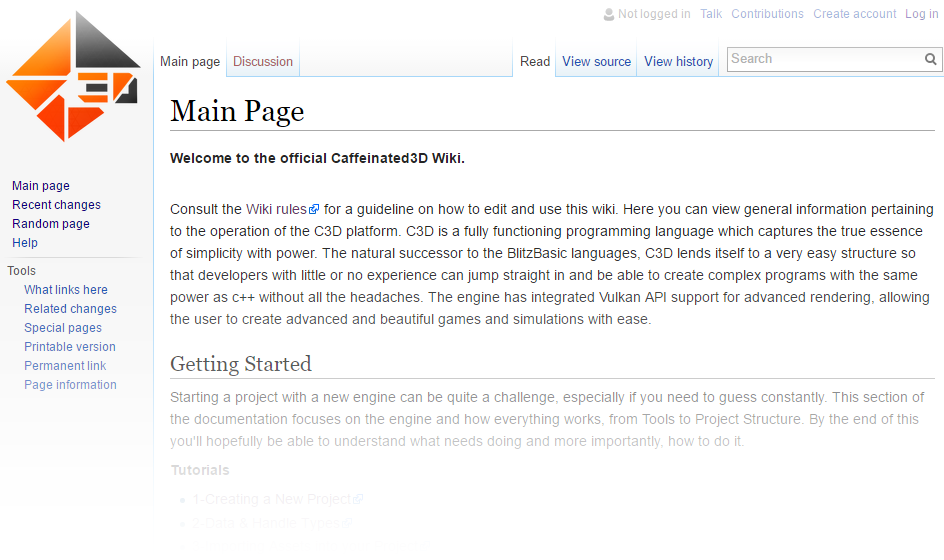Open Related changes
This screenshot has width=944, height=560.
[70, 308]
